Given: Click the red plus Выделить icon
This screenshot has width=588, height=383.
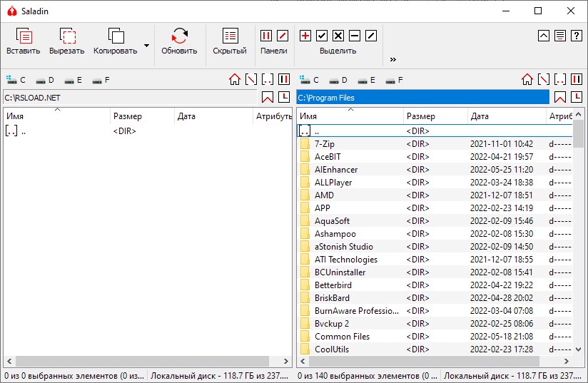Looking at the screenshot, I should (305, 36).
